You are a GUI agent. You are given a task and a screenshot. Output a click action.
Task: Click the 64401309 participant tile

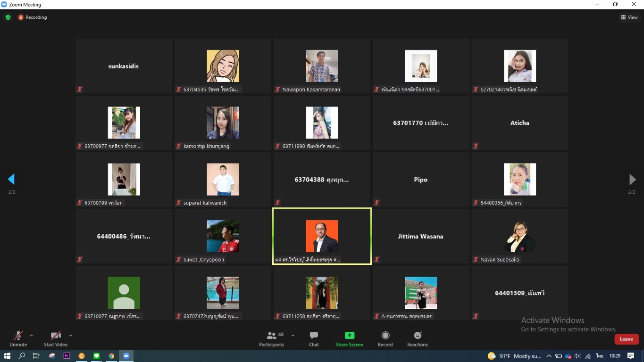pos(520,293)
